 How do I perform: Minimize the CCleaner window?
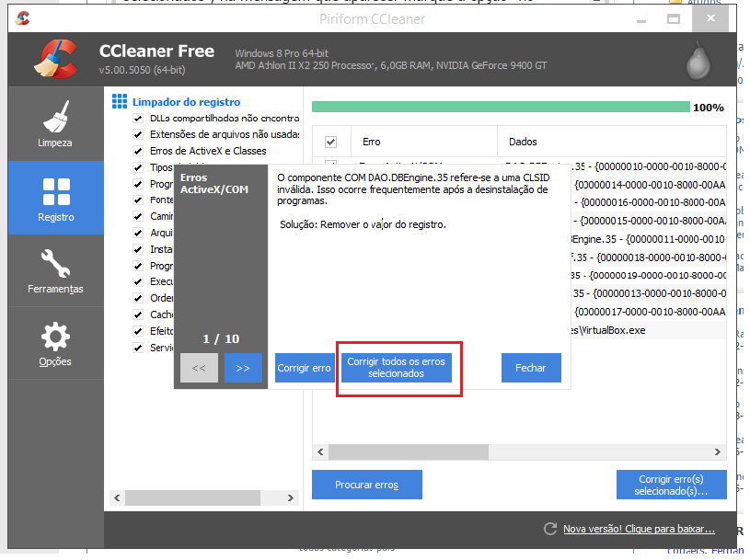641,19
